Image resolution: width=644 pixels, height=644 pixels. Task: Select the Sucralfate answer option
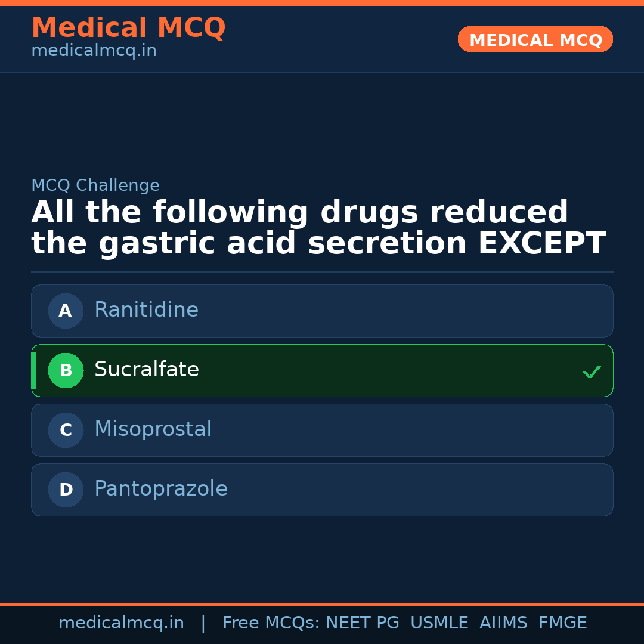click(322, 370)
